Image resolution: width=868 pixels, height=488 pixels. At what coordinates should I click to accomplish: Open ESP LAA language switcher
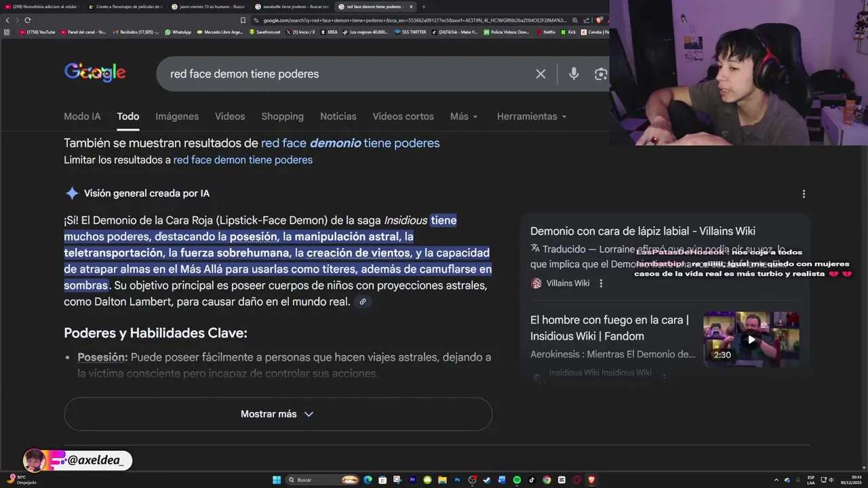pyautogui.click(x=811, y=480)
